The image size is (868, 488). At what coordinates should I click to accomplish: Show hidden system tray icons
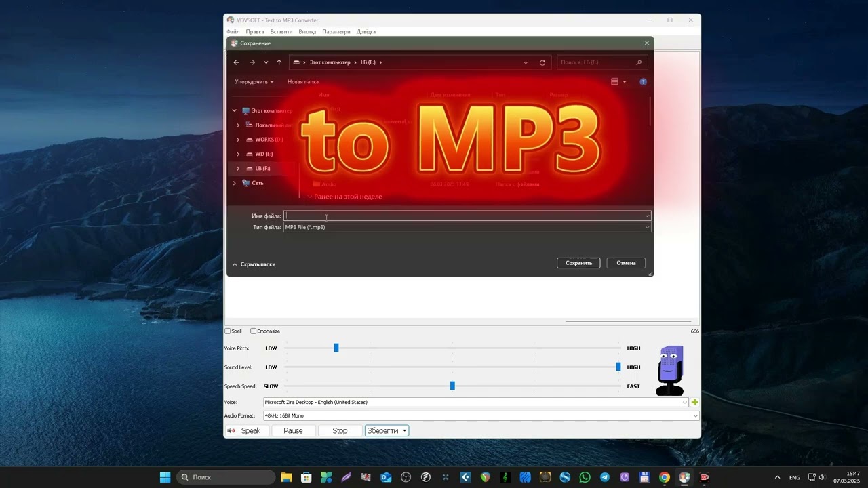[777, 477]
